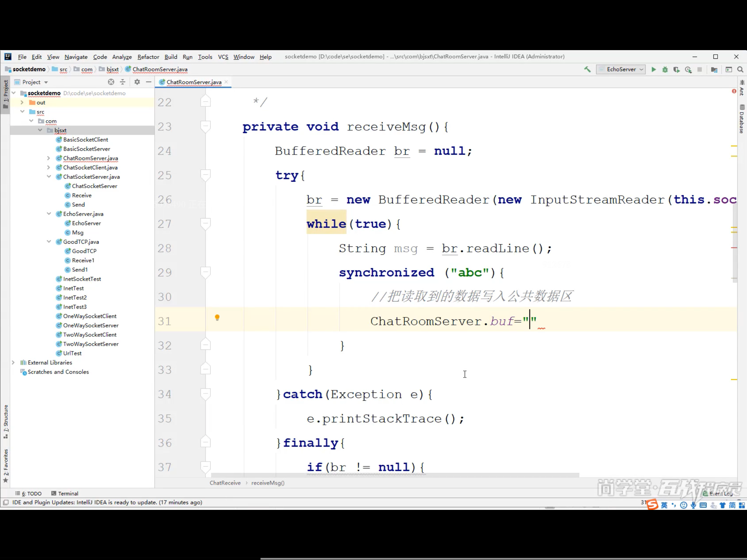Open the Refactor menu
Screen dimensions: 747x560
(148, 57)
